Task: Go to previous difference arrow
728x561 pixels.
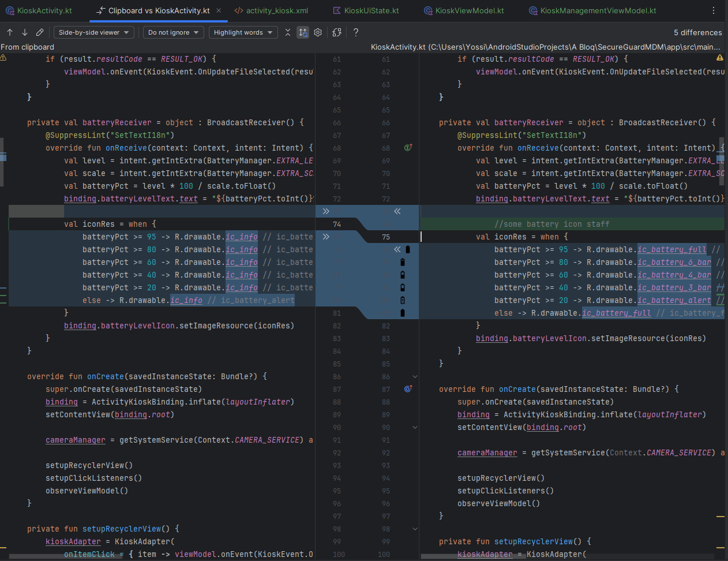Action: click(x=10, y=32)
